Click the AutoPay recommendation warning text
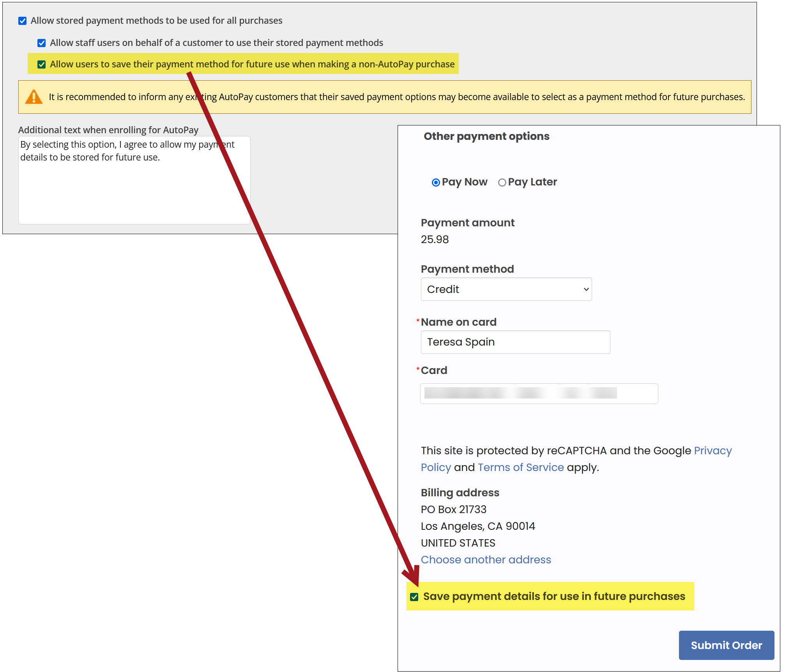Image resolution: width=785 pixels, height=672 pixels. pos(397,97)
